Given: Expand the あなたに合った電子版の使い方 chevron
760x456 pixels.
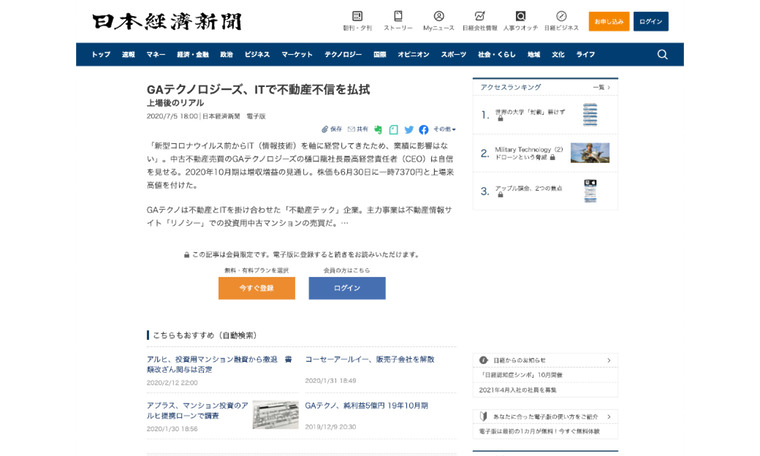Looking at the screenshot, I should point(611,416).
